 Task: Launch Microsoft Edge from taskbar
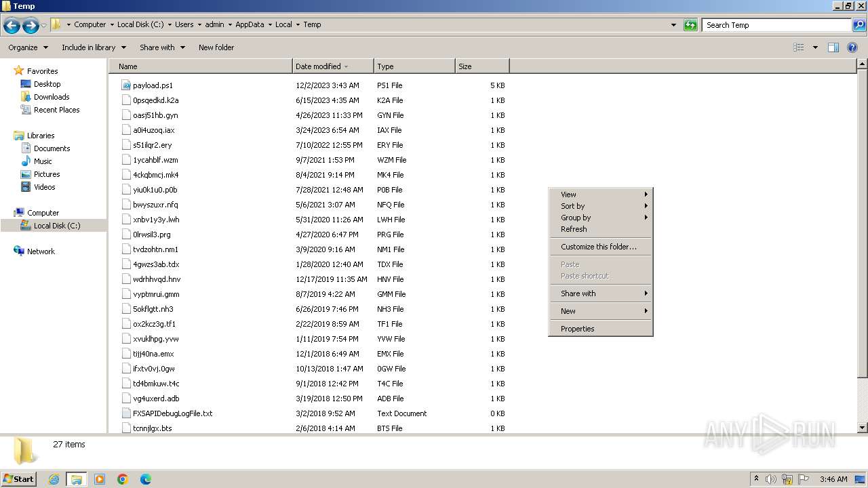click(146, 479)
